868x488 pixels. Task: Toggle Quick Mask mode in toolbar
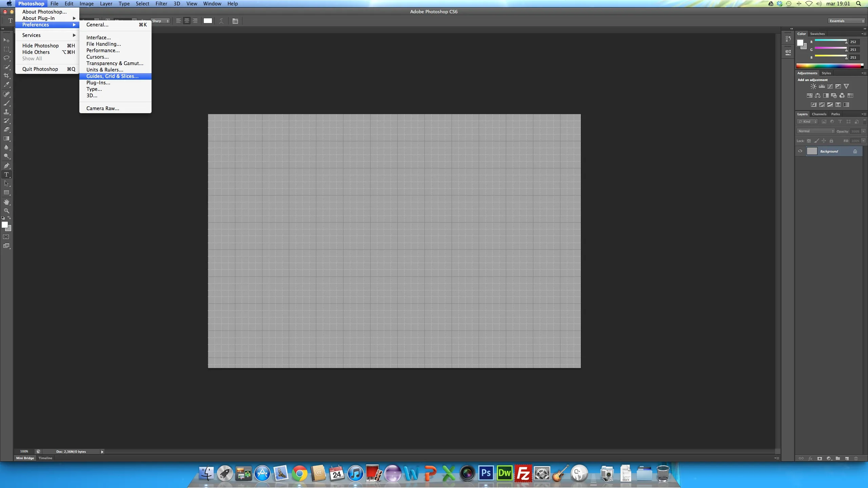pos(6,237)
